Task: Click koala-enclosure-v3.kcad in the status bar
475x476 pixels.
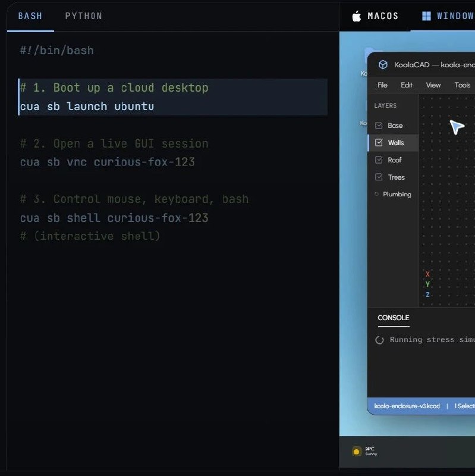Action: pyautogui.click(x=407, y=406)
